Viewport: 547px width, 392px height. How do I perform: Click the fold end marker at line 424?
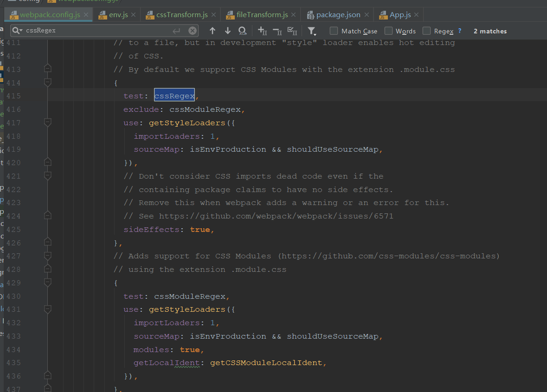coord(48,215)
